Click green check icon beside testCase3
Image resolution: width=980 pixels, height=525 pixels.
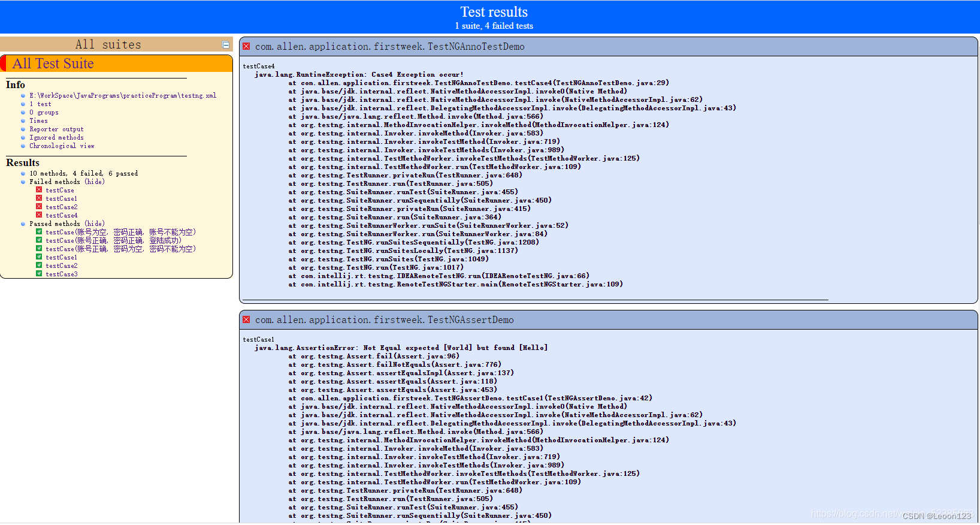tap(39, 274)
